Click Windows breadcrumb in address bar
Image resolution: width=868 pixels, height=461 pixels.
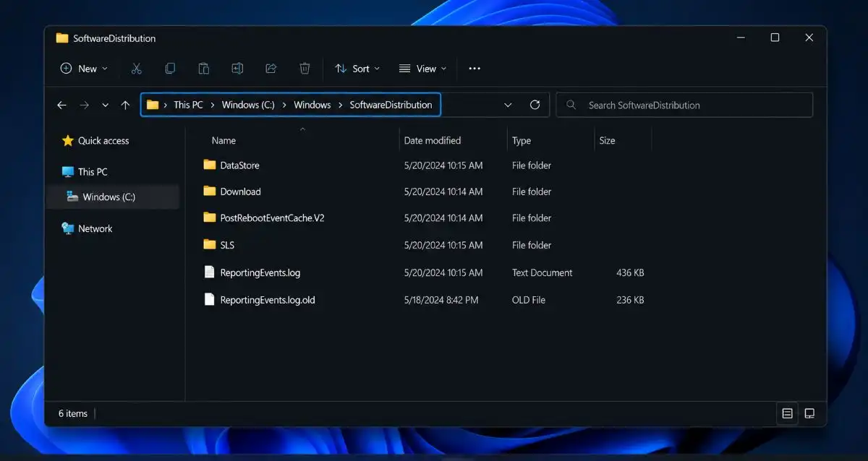tap(312, 105)
